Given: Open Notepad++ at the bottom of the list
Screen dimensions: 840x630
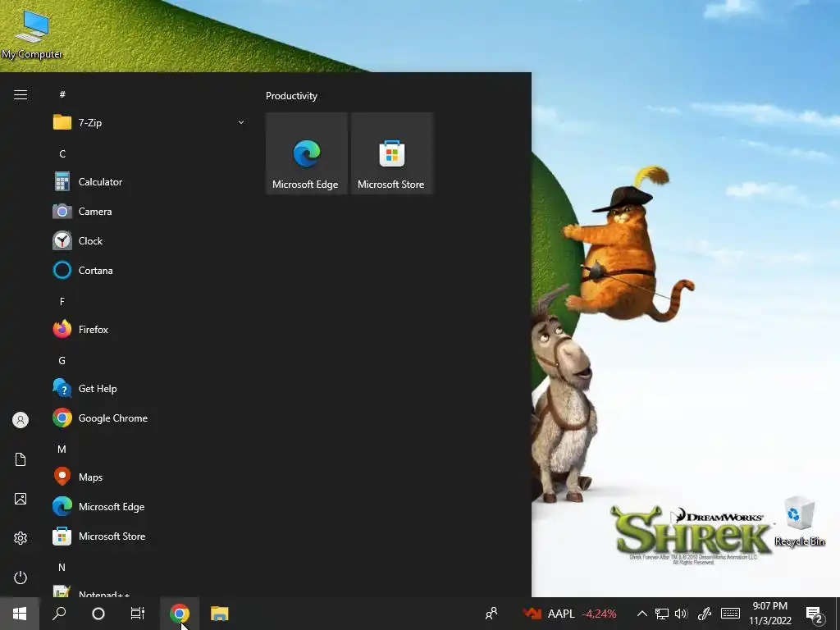Looking at the screenshot, I should (x=148, y=592).
